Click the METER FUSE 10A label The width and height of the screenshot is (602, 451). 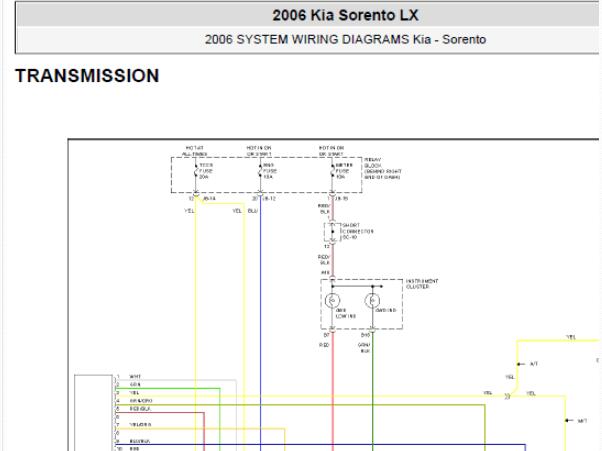pos(344,171)
